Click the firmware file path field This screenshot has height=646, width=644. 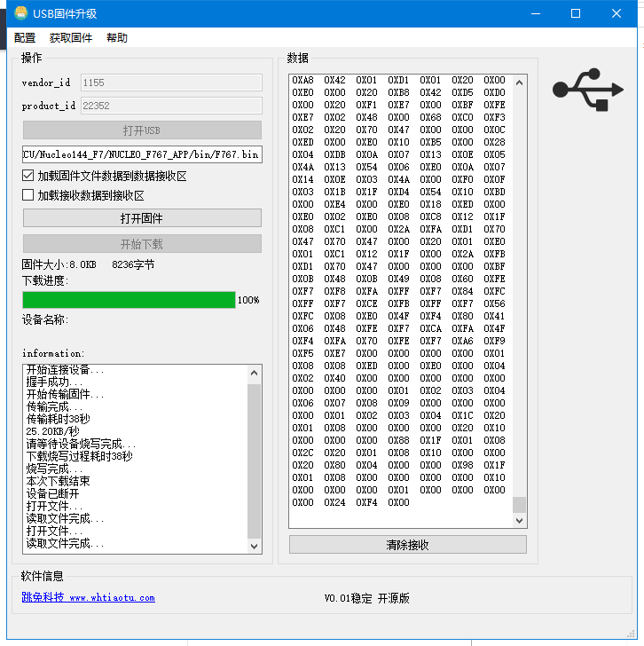point(142,154)
